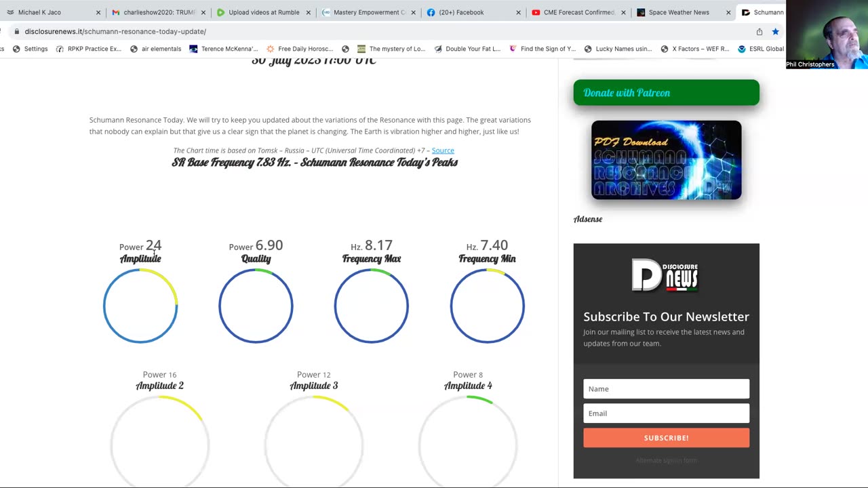Open the Free Daily Horosc... bookmark

[299, 49]
